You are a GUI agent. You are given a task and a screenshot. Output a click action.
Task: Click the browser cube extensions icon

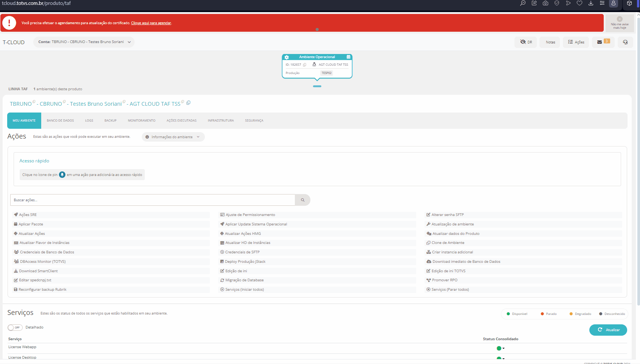[x=629, y=3]
